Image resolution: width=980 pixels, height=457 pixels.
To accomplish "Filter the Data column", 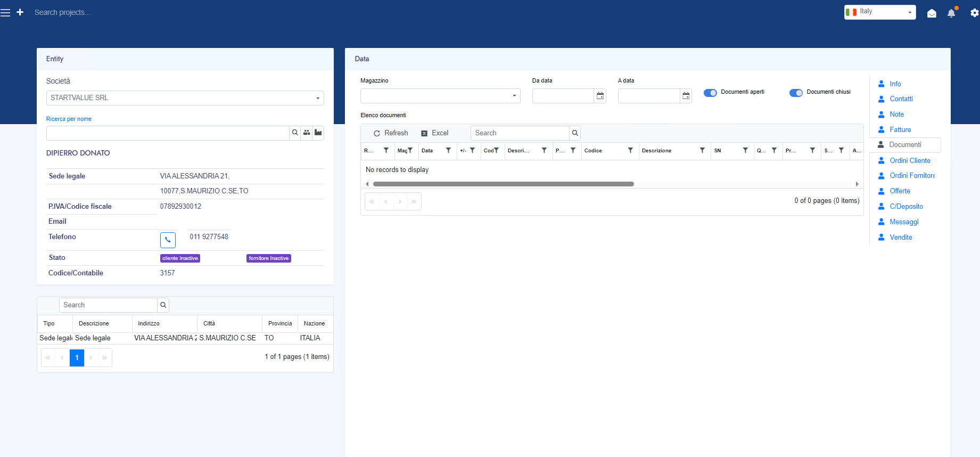I will pyautogui.click(x=448, y=151).
